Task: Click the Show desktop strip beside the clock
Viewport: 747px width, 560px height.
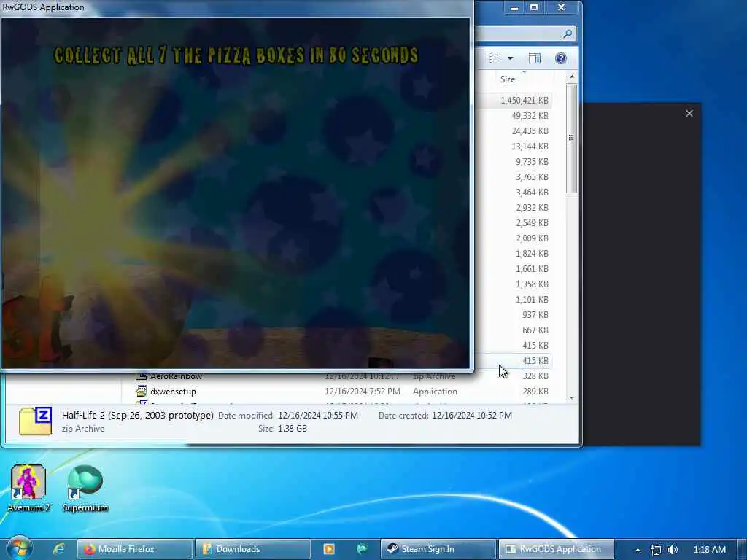Action: 742,549
